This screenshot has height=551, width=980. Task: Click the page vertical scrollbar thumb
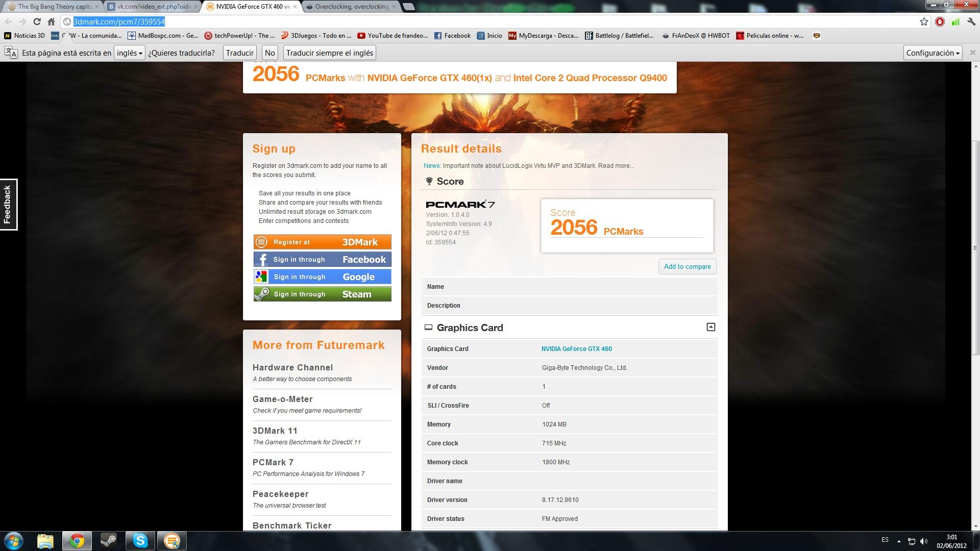pos(975,247)
